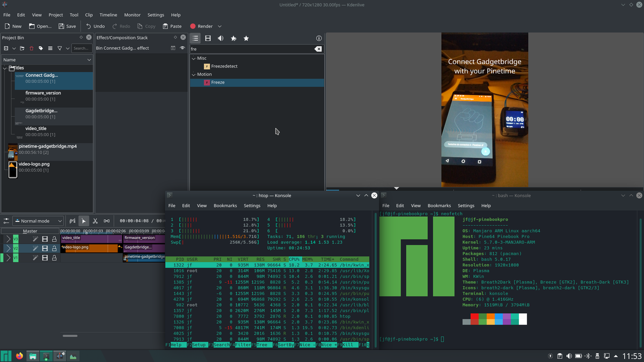Activate the Razor scissors tool
The height and width of the screenshot is (362, 644).
click(x=95, y=221)
